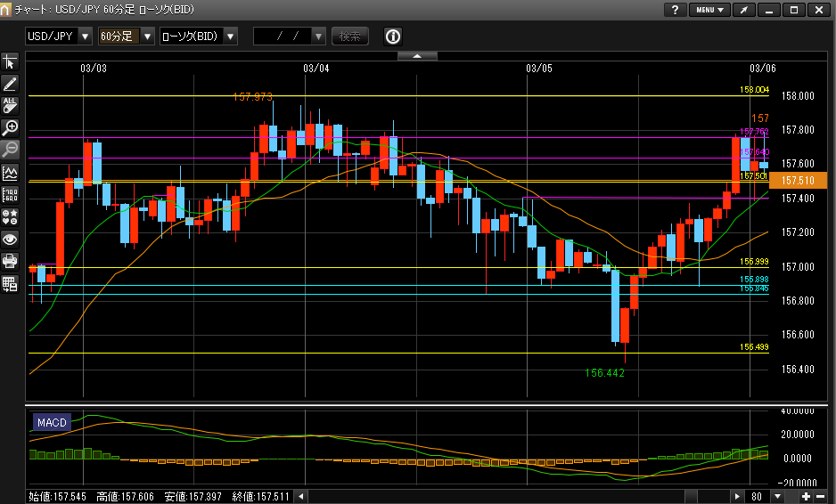Click the date input field
This screenshot has width=836, height=504.
point(283,37)
